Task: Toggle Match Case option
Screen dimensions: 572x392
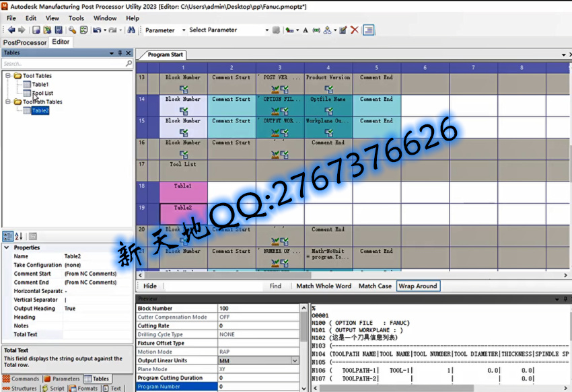Action: pos(375,286)
